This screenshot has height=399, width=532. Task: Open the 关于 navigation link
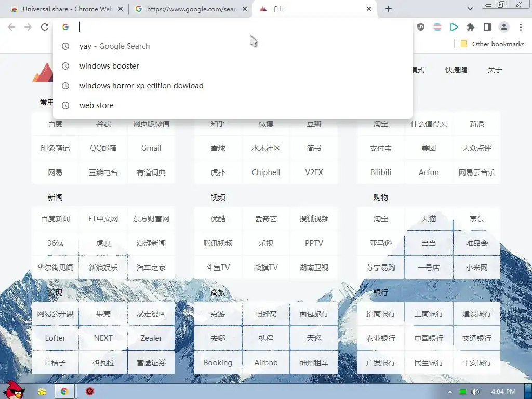[x=495, y=70]
